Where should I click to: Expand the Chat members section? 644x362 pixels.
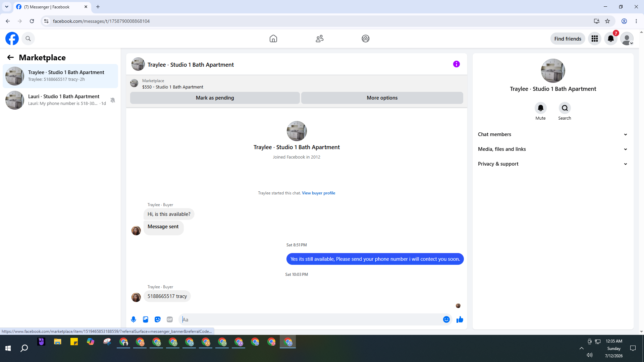553,134
